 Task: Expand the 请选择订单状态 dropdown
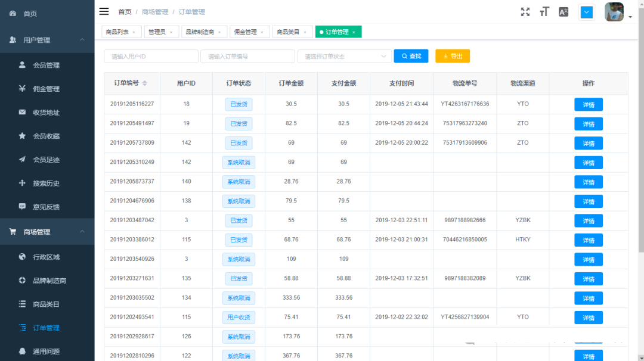click(345, 56)
